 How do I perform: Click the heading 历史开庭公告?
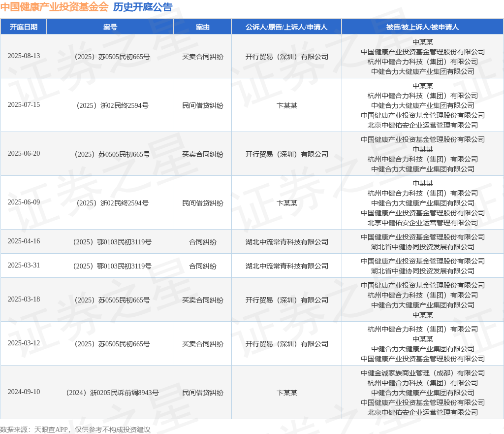tap(143, 7)
